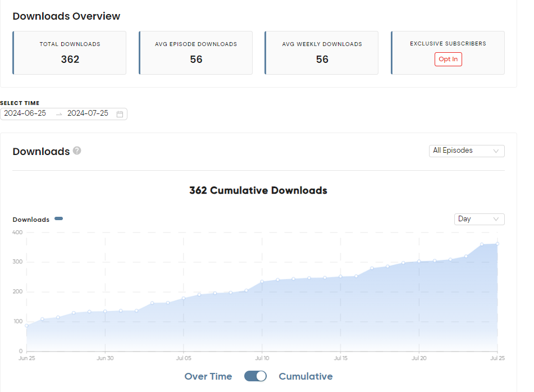Open the calendar icon in date picker

(x=120, y=113)
